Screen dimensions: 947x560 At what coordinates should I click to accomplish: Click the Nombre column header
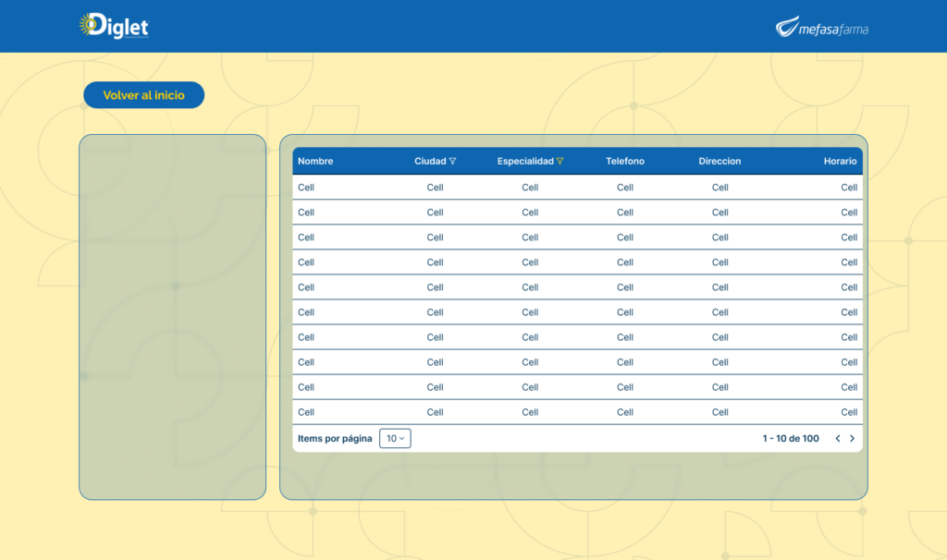[315, 162]
